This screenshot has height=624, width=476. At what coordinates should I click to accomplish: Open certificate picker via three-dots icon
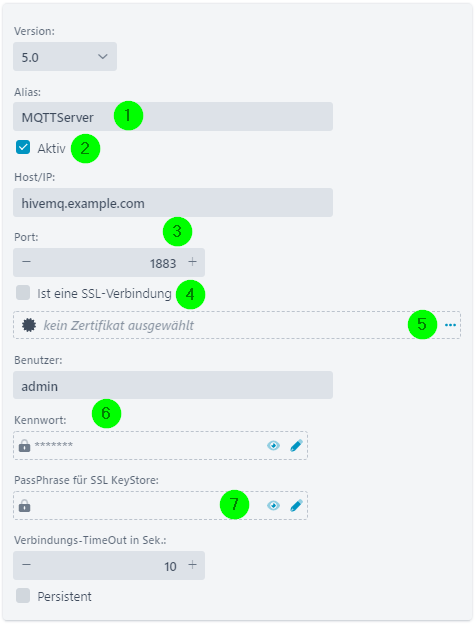[x=450, y=325]
